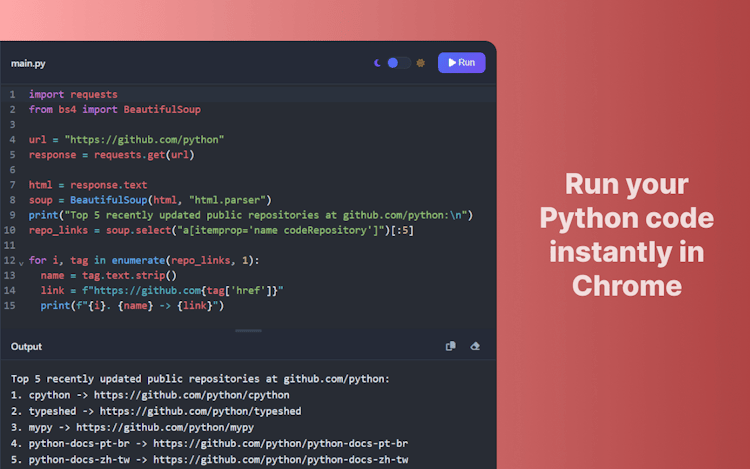Click the Output panel label
Image resolution: width=750 pixels, height=469 pixels.
click(x=26, y=347)
